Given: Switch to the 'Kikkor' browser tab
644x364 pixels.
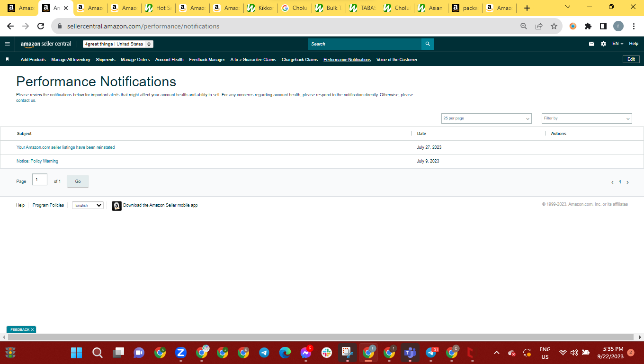Looking at the screenshot, I should pos(260,8).
